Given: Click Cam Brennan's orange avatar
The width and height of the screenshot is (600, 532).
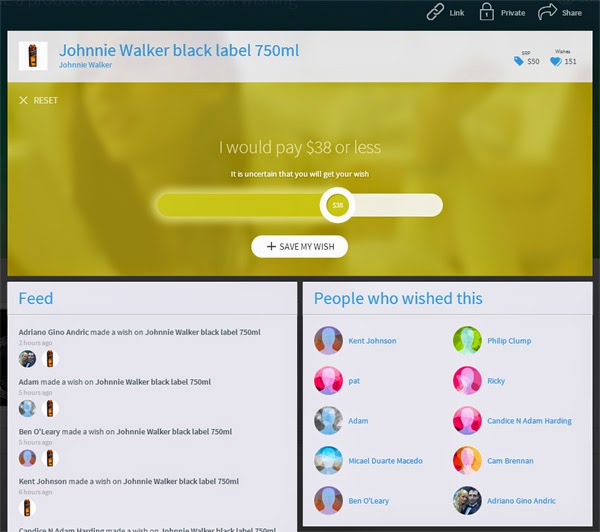Looking at the screenshot, I should pos(467,461).
